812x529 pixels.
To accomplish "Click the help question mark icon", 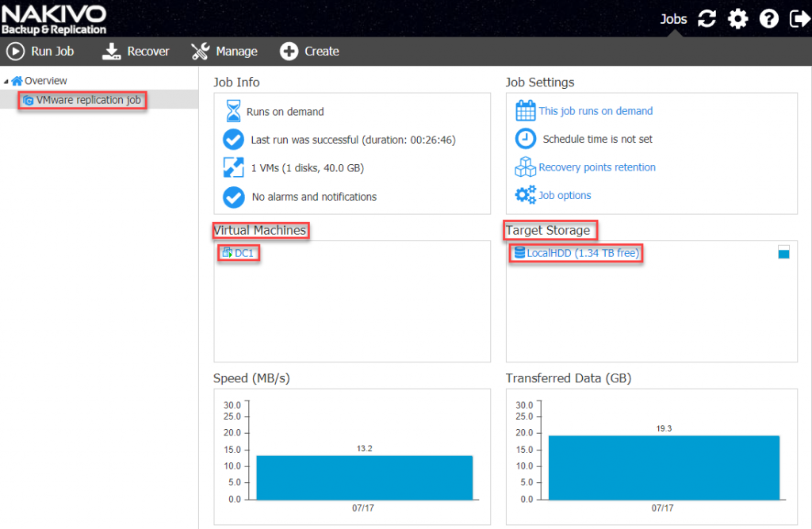I will tap(768, 19).
